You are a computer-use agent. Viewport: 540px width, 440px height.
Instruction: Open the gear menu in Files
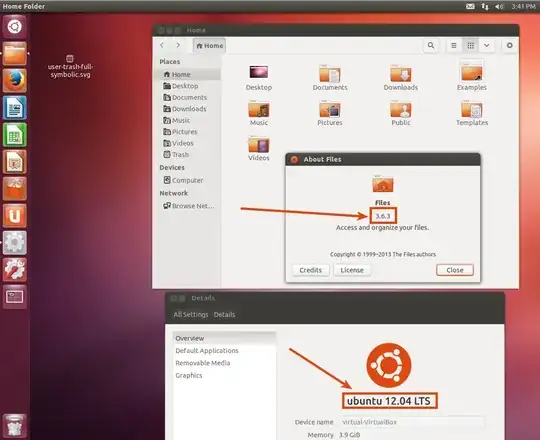(509, 45)
